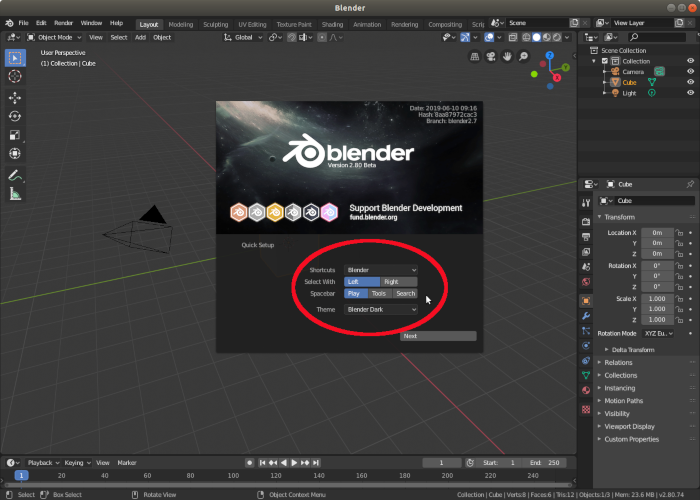Click the Next button in Quick Setup
This screenshot has height=500, width=700.
tap(438, 336)
